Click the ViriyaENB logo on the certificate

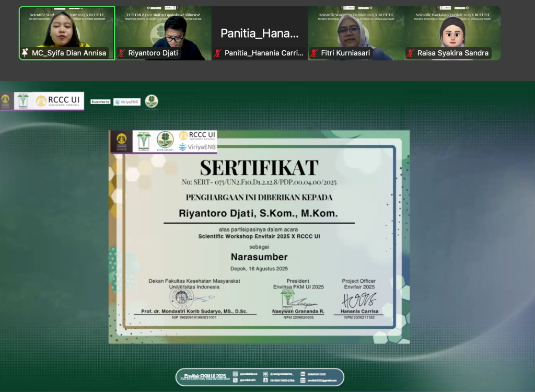click(197, 147)
